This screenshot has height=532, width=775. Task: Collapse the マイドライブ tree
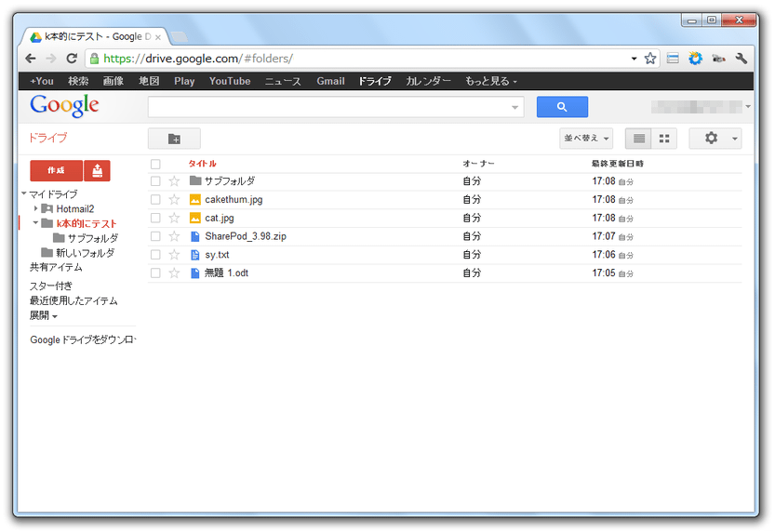(24, 193)
